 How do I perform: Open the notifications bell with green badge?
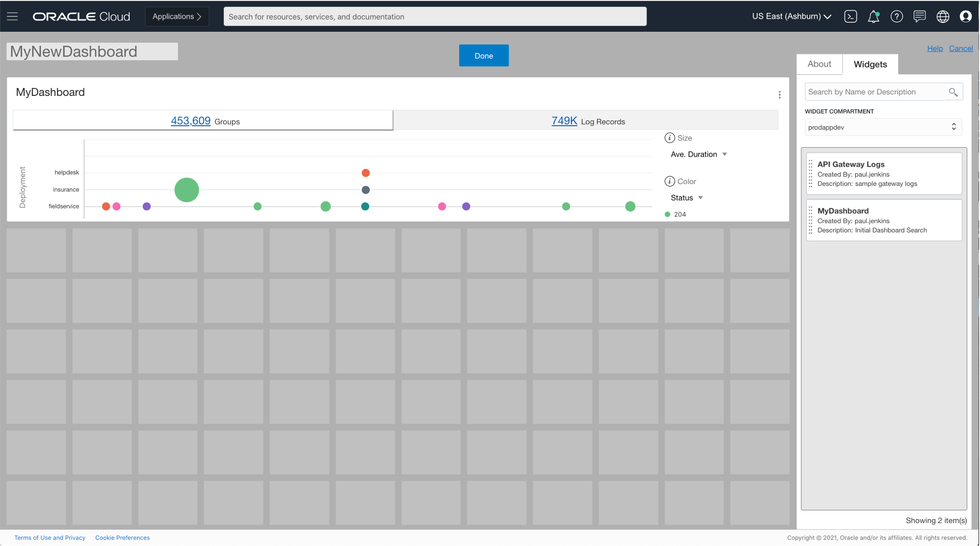coord(874,16)
